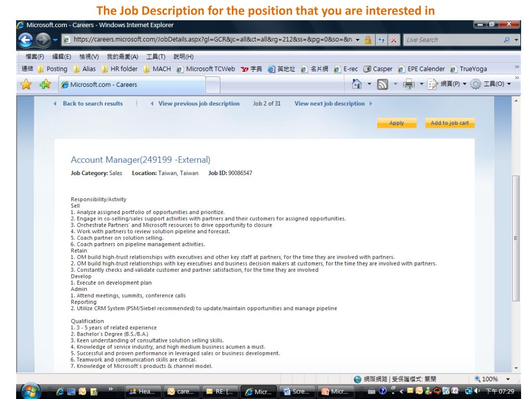This screenshot has width=532, height=399.
Task: Open the MACH links folder
Action: tap(157, 69)
